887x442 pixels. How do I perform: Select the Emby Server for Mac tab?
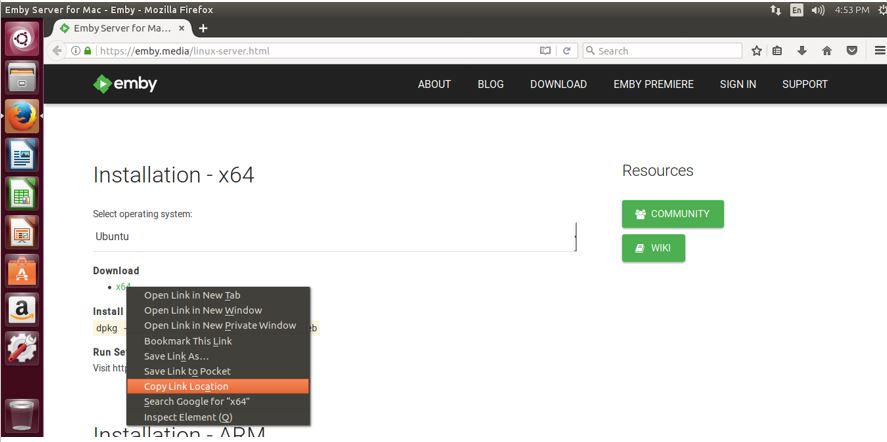(122, 28)
